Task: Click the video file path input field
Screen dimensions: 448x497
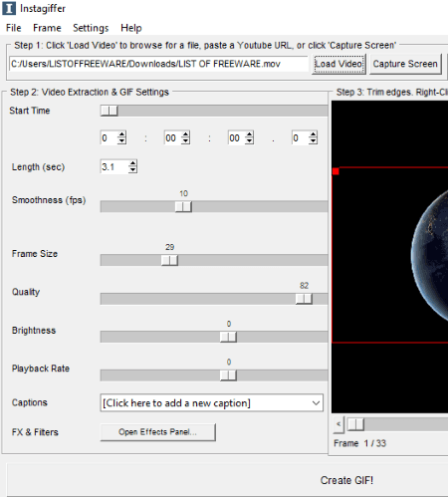Action: tap(159, 64)
